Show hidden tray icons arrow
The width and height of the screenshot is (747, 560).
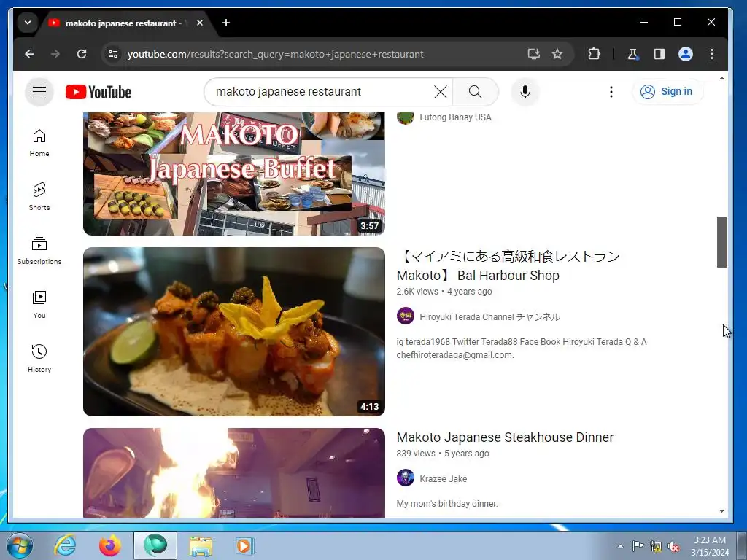click(620, 546)
